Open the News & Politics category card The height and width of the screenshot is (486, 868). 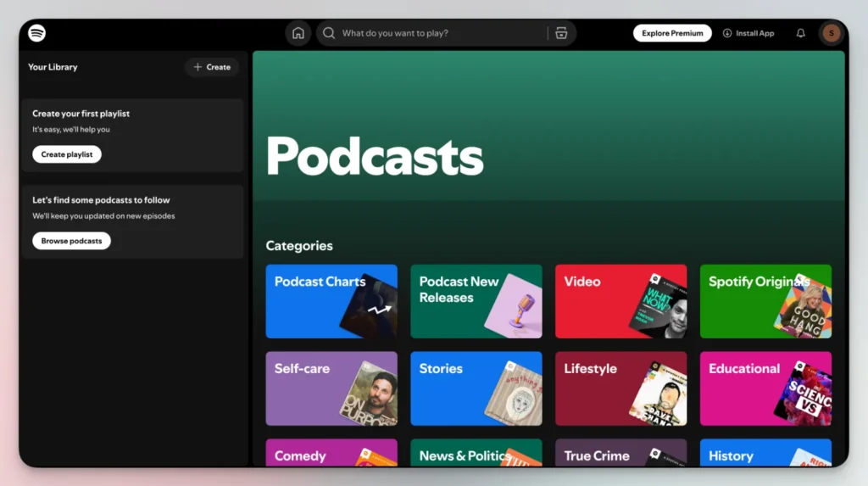476,453
